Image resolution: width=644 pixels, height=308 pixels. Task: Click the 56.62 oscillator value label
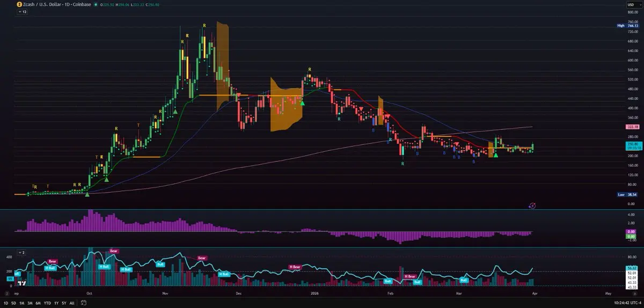pyautogui.click(x=632, y=268)
